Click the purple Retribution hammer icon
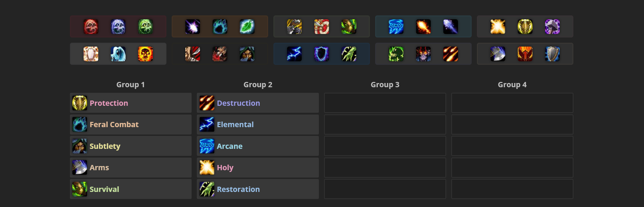 tap(552, 26)
